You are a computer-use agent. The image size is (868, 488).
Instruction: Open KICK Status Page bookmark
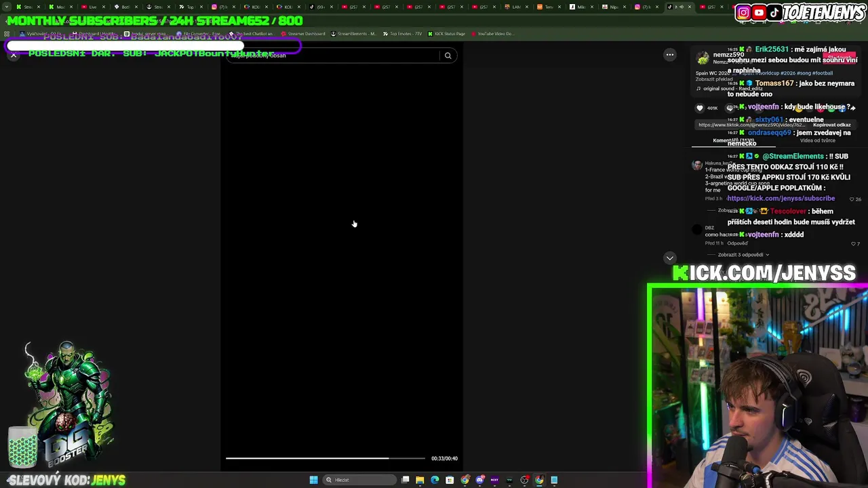click(447, 34)
